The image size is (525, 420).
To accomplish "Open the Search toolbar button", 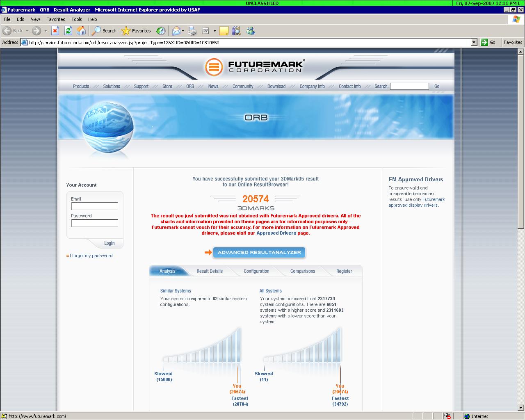I will (x=104, y=31).
